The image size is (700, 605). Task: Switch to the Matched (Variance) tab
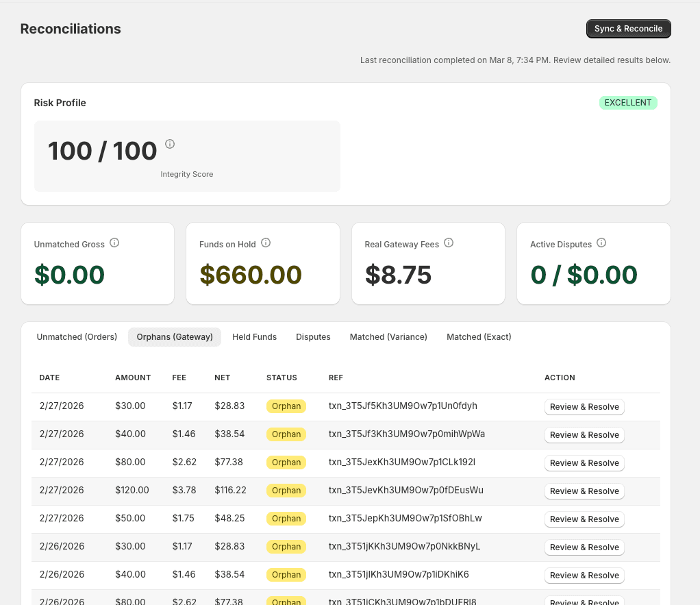pyautogui.click(x=388, y=336)
